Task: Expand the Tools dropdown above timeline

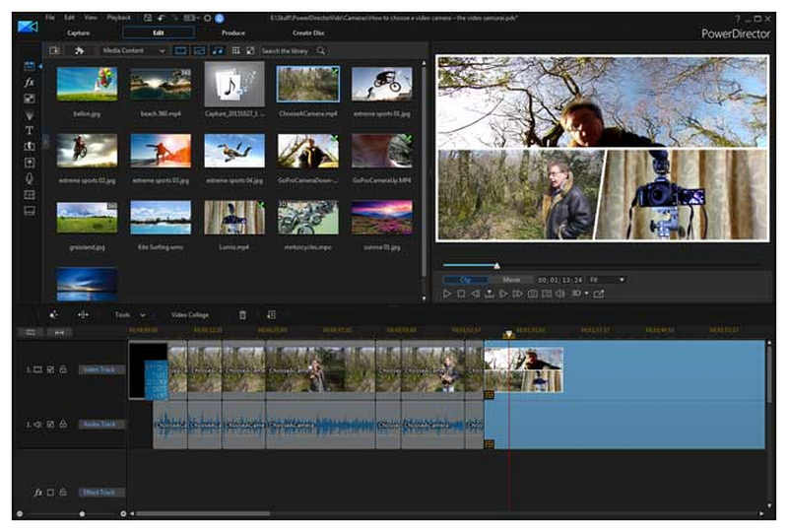Action: click(x=129, y=314)
